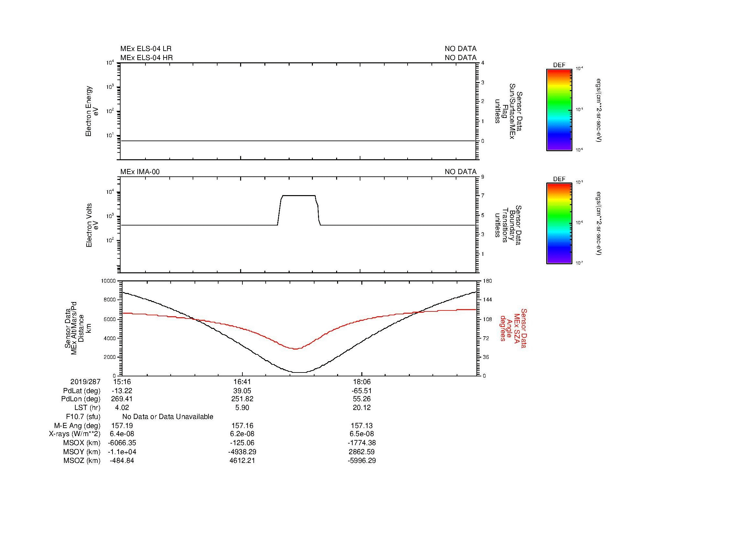Click the PdLat value -13.22

122,391
